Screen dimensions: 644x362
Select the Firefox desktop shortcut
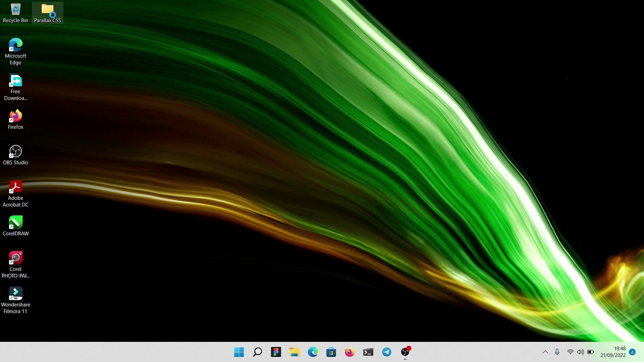point(16,120)
